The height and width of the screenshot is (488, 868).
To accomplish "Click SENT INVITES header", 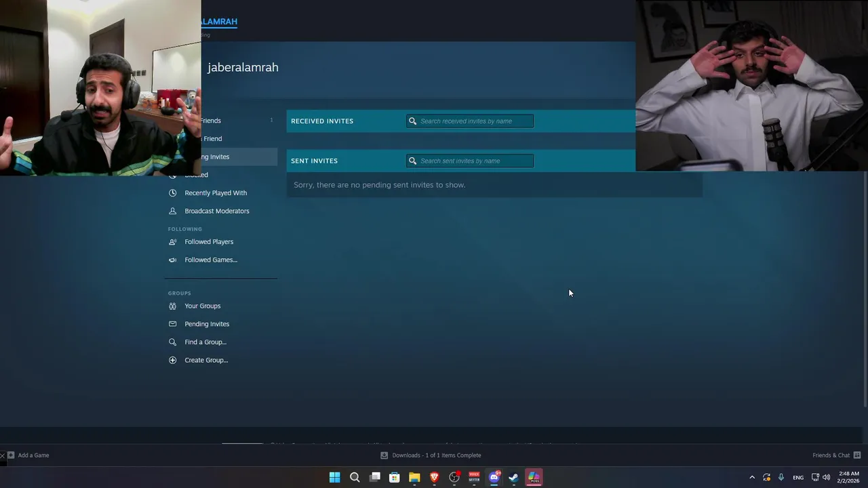I will (314, 161).
